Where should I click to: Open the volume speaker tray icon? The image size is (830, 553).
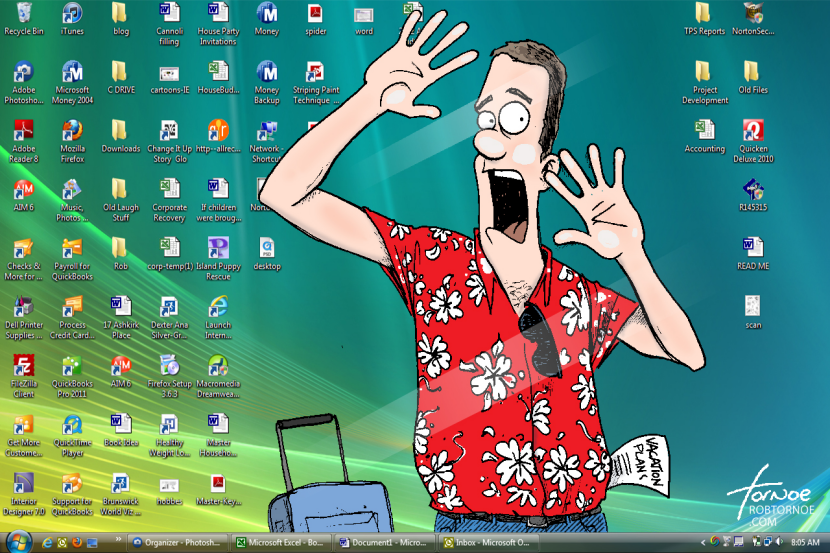[x=779, y=542]
